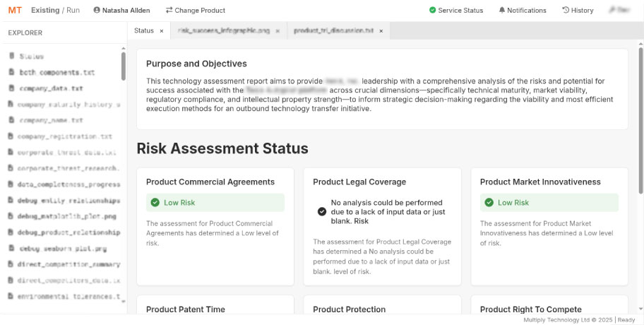This screenshot has height=325, width=644.
Task: Open company_data.txt file
Action: (51, 88)
